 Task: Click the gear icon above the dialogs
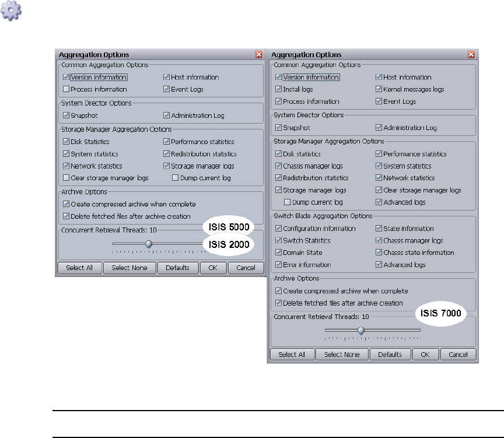click(x=11, y=10)
